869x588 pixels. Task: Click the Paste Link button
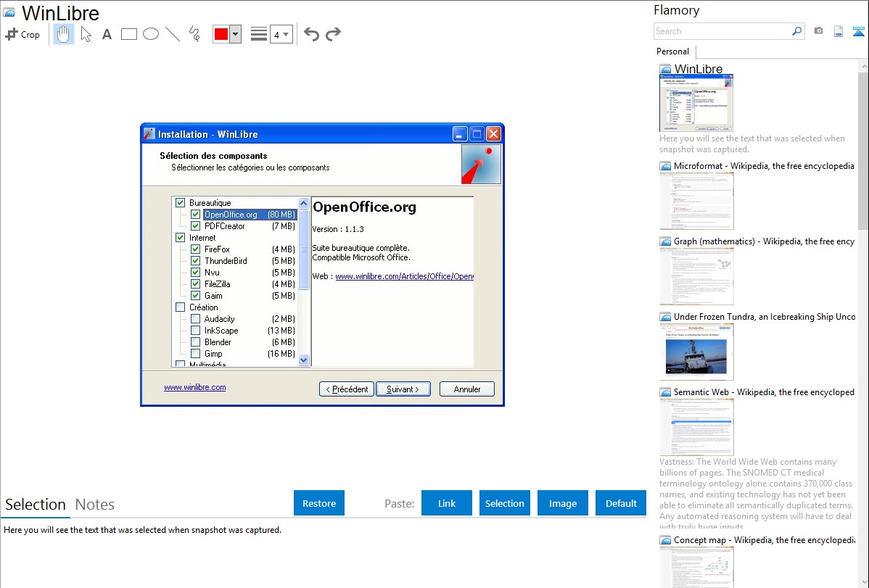tap(447, 503)
